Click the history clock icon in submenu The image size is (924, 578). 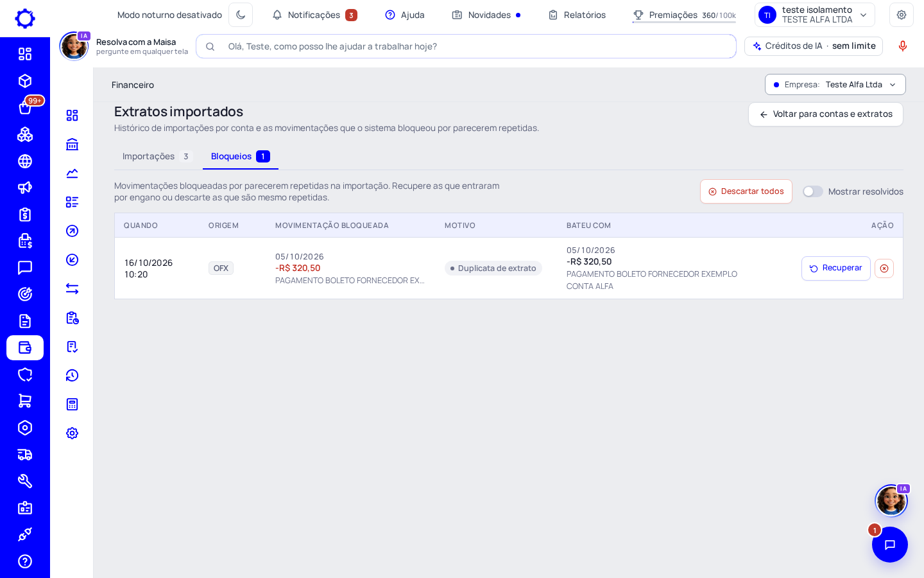[73, 376]
